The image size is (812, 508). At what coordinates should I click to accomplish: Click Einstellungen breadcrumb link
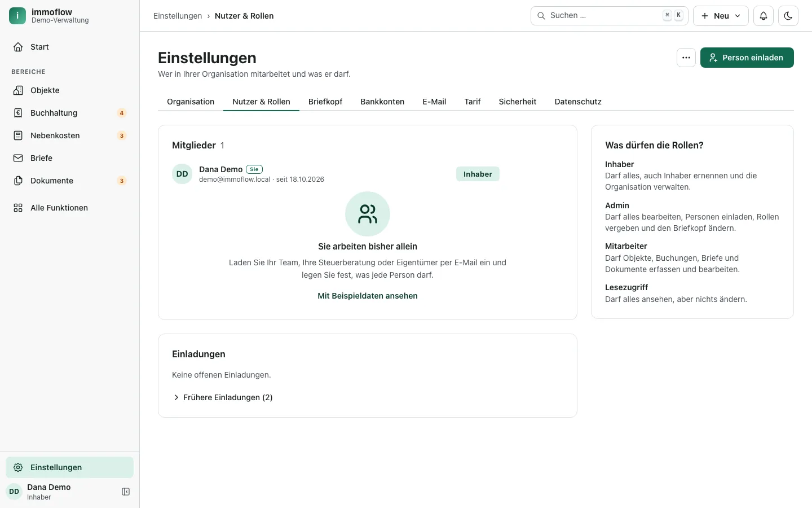click(178, 16)
